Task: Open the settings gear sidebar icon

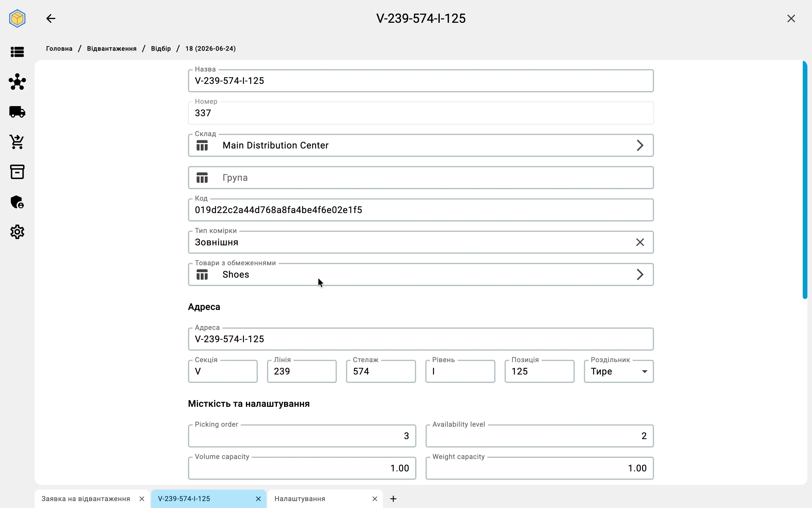Action: [17, 232]
